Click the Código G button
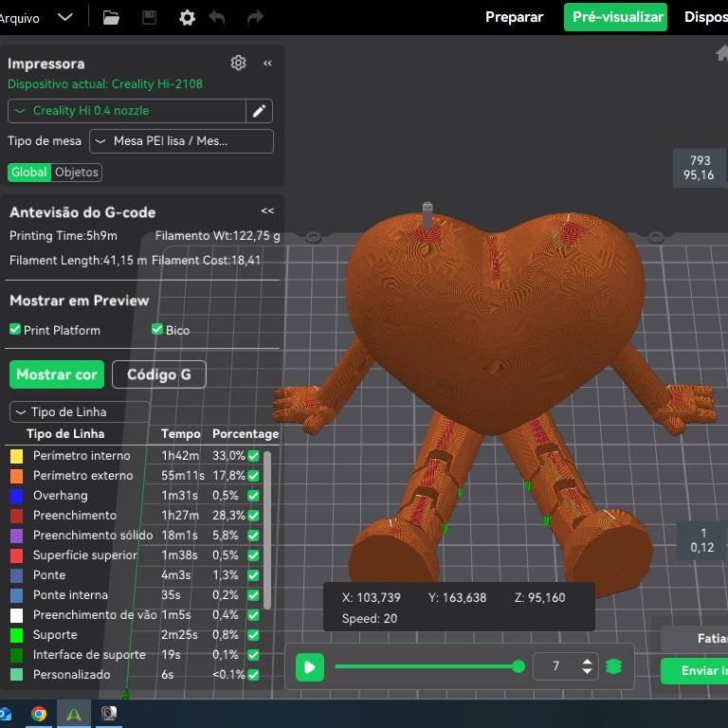The image size is (728, 728). coord(158,374)
